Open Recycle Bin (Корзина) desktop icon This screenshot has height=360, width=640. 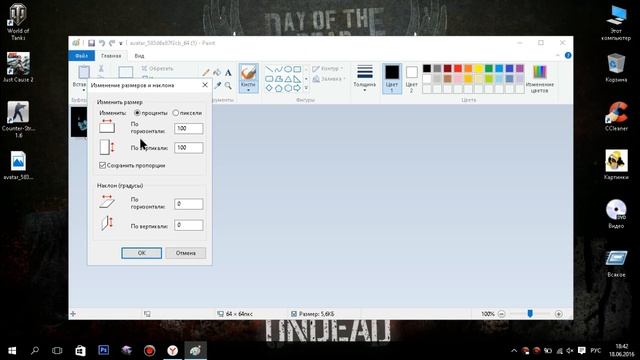[x=616, y=68]
